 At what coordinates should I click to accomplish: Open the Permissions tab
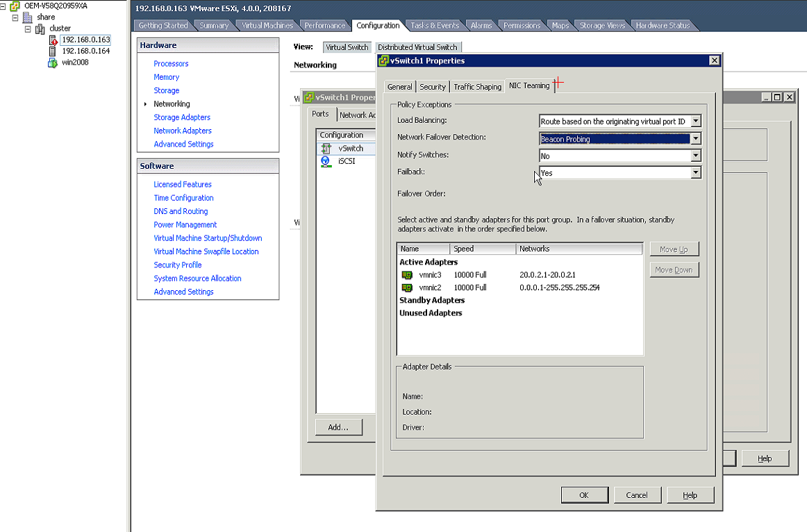tap(522, 25)
